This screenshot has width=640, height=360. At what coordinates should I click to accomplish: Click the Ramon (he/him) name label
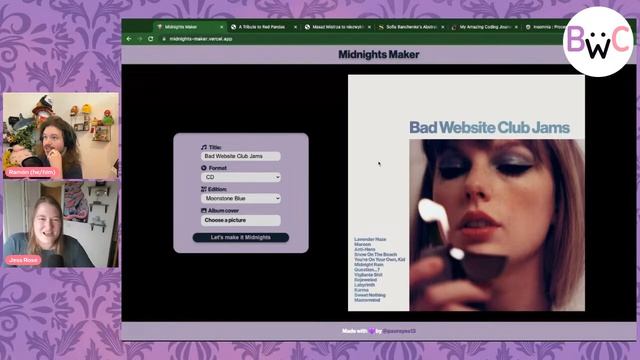[x=32, y=172]
